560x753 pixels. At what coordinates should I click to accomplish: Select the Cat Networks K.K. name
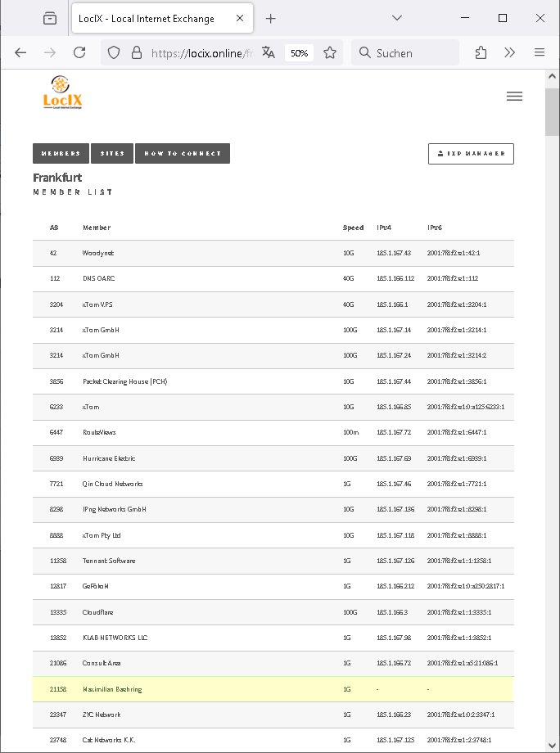tap(109, 740)
